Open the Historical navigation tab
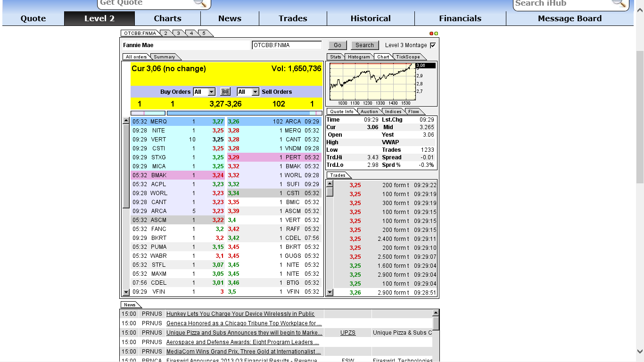This screenshot has width=644, height=362. 371,18
